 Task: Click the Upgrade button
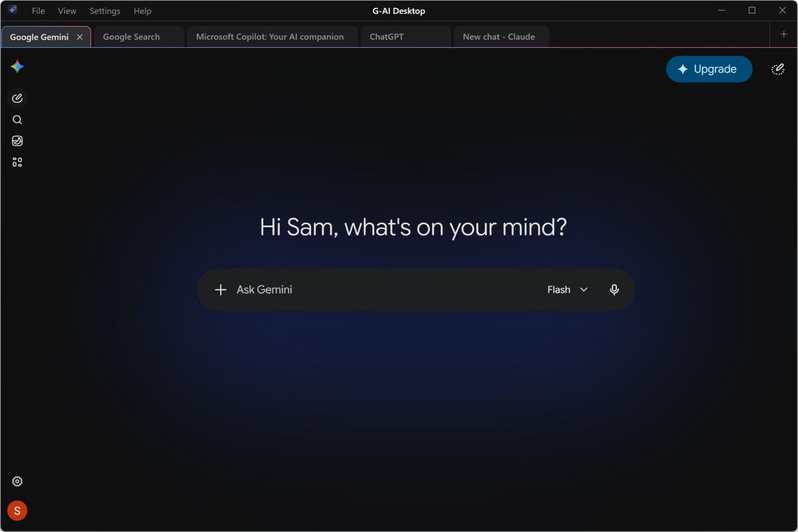pos(709,69)
